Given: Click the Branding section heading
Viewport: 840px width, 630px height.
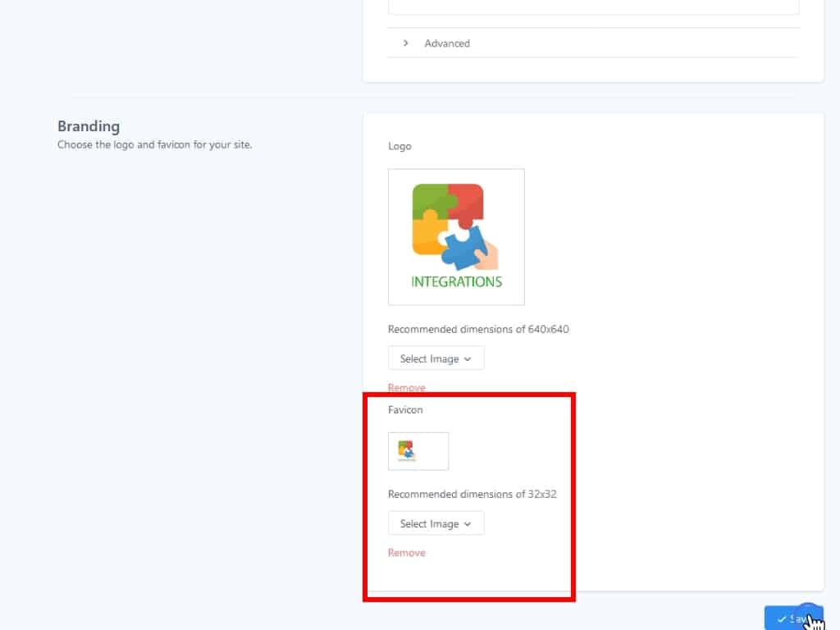Looking at the screenshot, I should (x=89, y=126).
